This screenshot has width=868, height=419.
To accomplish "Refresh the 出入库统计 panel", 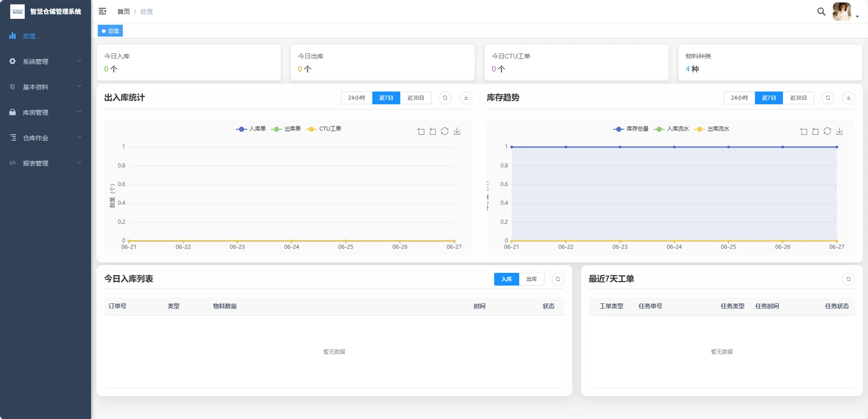I will coord(445,98).
